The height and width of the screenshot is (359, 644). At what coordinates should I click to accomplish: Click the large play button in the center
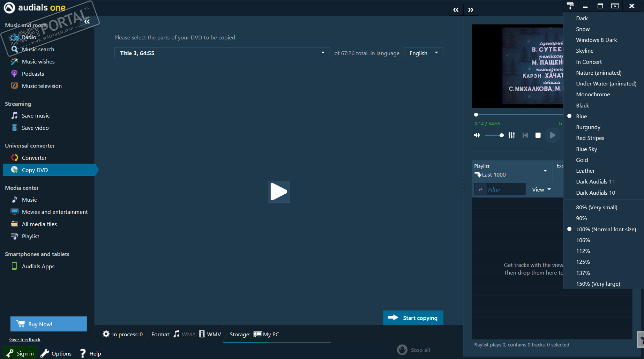coord(279,192)
